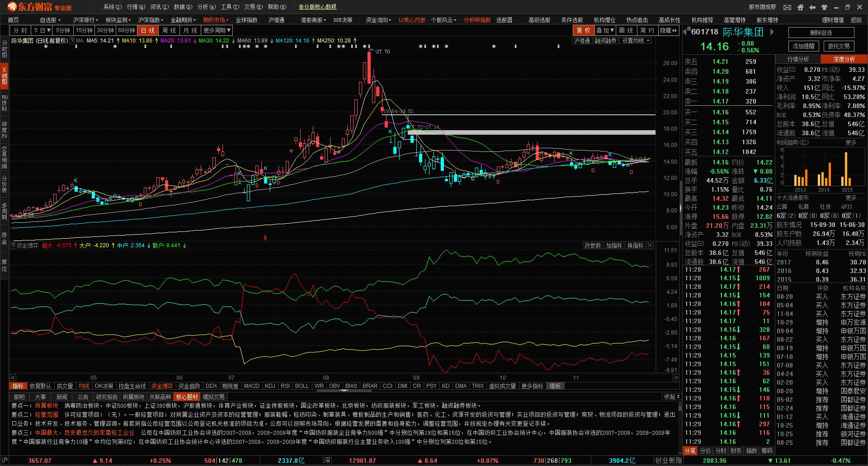Toggle the 简约 simple view

pos(647,30)
